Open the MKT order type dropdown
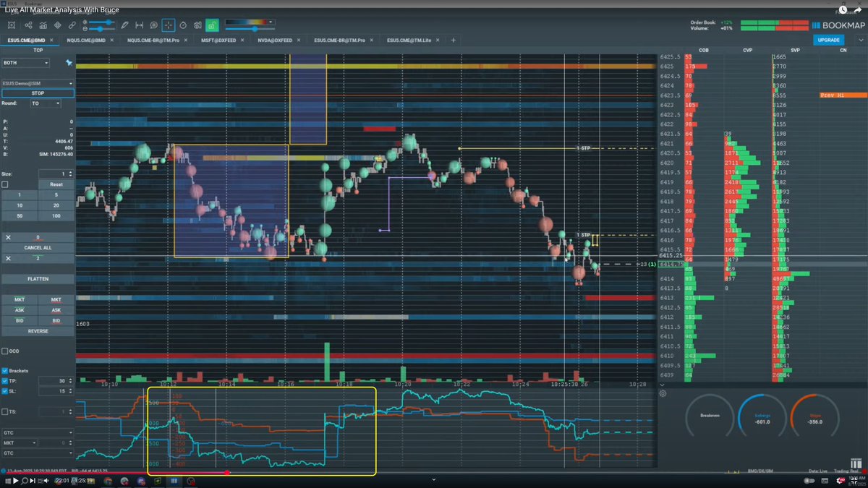 pos(19,442)
